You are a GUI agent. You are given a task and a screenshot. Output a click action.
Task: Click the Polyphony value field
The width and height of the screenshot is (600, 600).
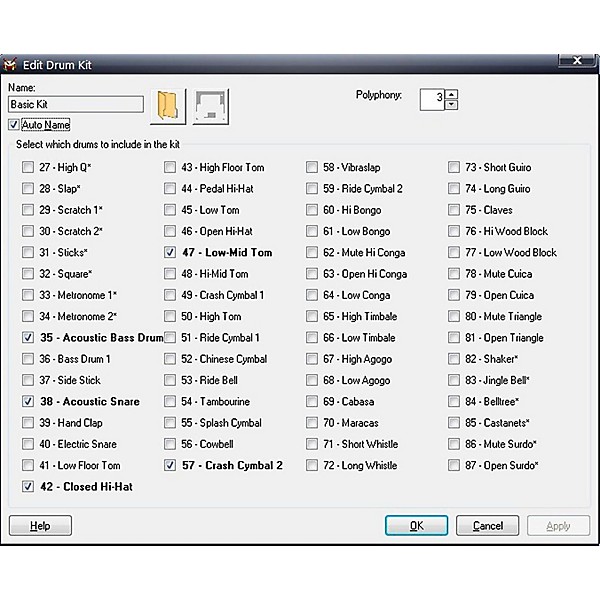tap(433, 99)
